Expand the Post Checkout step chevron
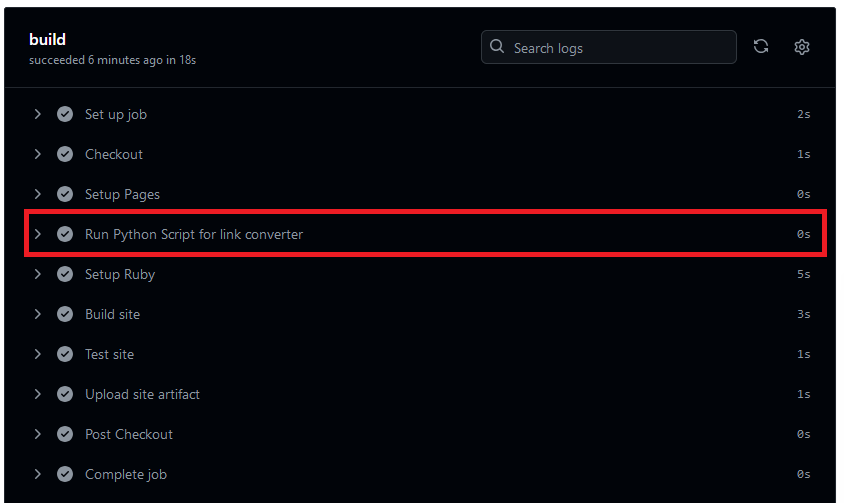Screen dimensions: 844x503 37,434
